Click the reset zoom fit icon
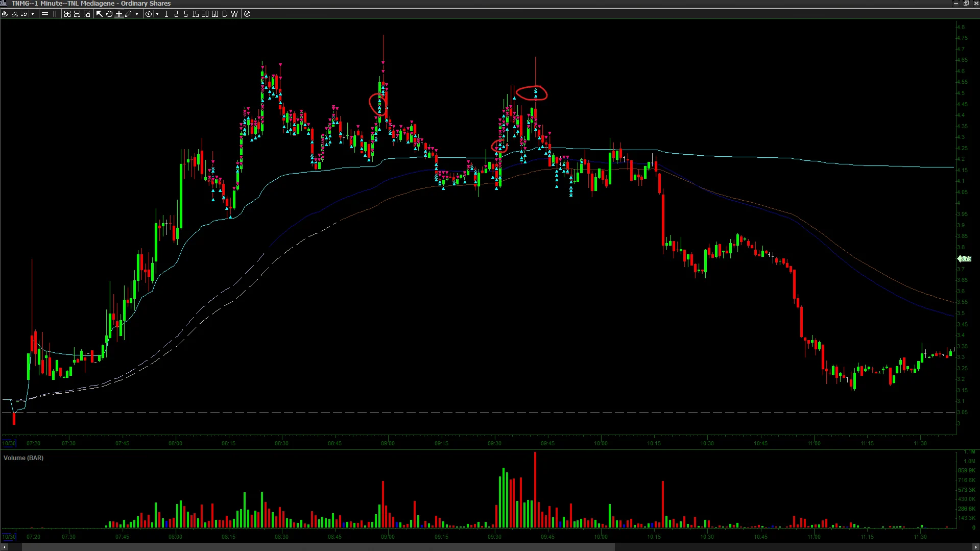Image resolution: width=980 pixels, height=551 pixels. pyautogui.click(x=87, y=14)
